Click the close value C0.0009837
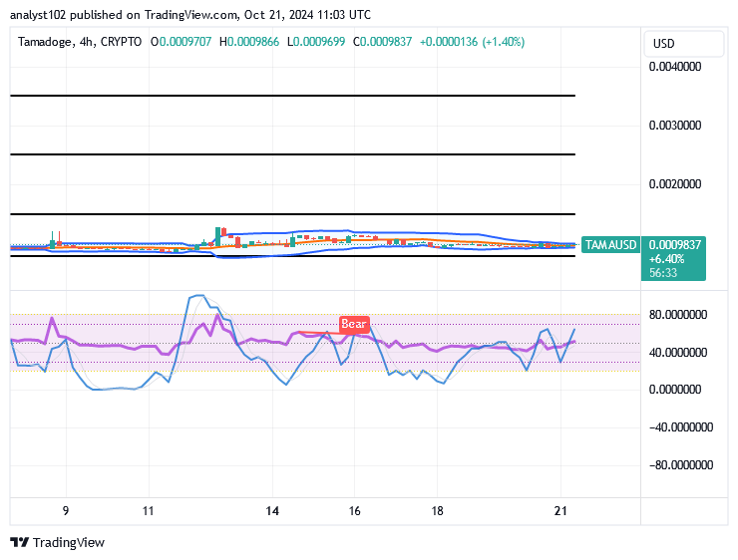 tap(382, 42)
